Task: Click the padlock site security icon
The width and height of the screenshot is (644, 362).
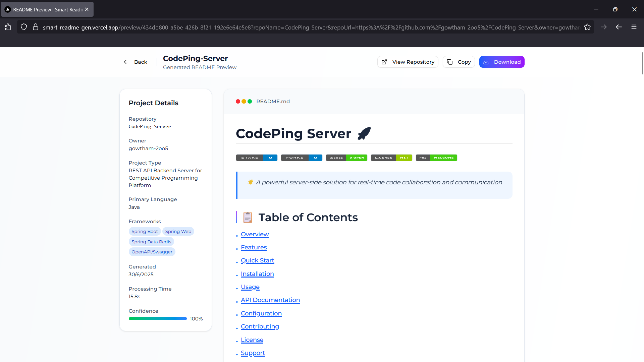Action: tap(35, 27)
